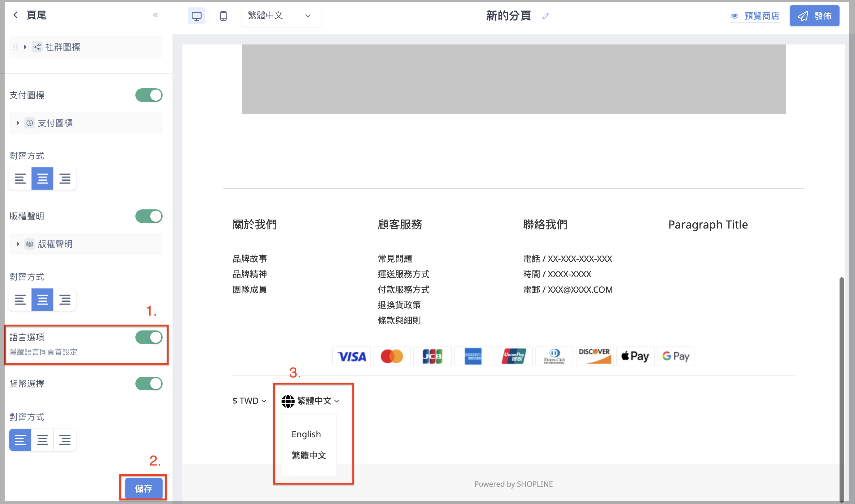Click the Apple Pay payment icon
The width and height of the screenshot is (855, 504).
[635, 356]
